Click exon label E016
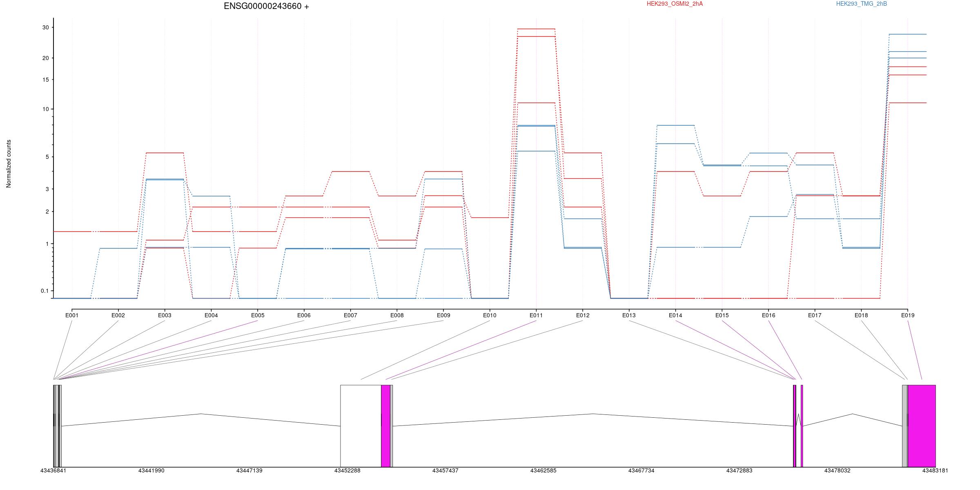 [x=768, y=315]
